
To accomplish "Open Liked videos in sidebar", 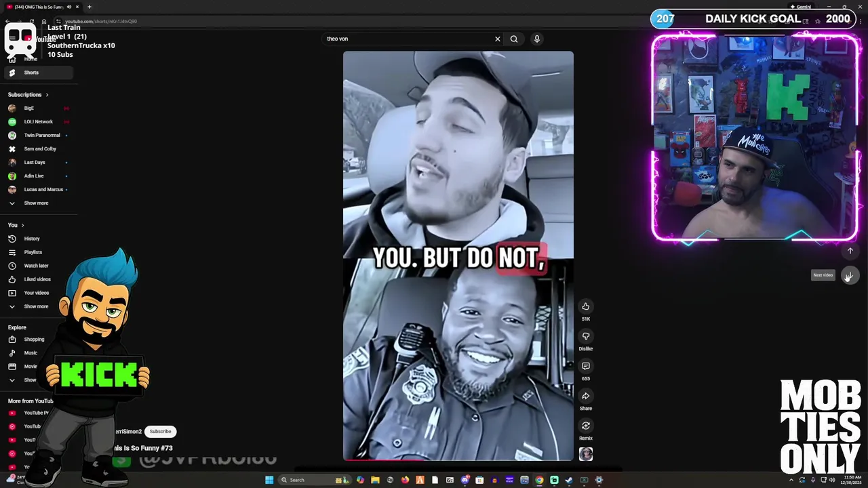I will click(x=39, y=279).
